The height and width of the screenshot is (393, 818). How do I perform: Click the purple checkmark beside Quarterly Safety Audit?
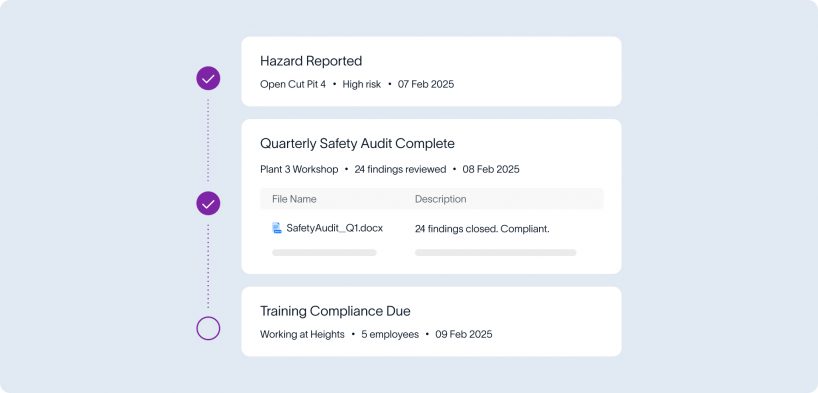[x=208, y=204]
